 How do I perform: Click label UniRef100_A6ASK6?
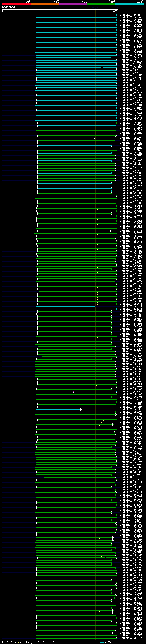[x=131, y=369]
